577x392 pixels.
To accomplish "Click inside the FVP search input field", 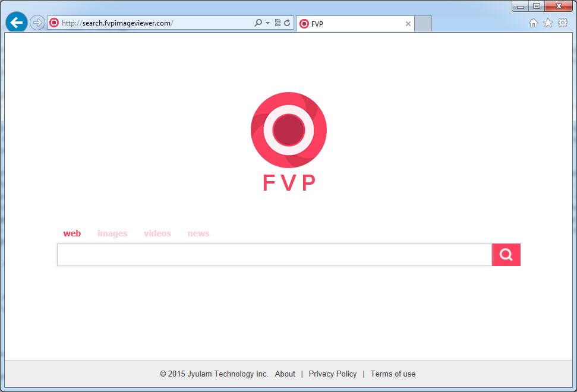I will pyautogui.click(x=275, y=255).
